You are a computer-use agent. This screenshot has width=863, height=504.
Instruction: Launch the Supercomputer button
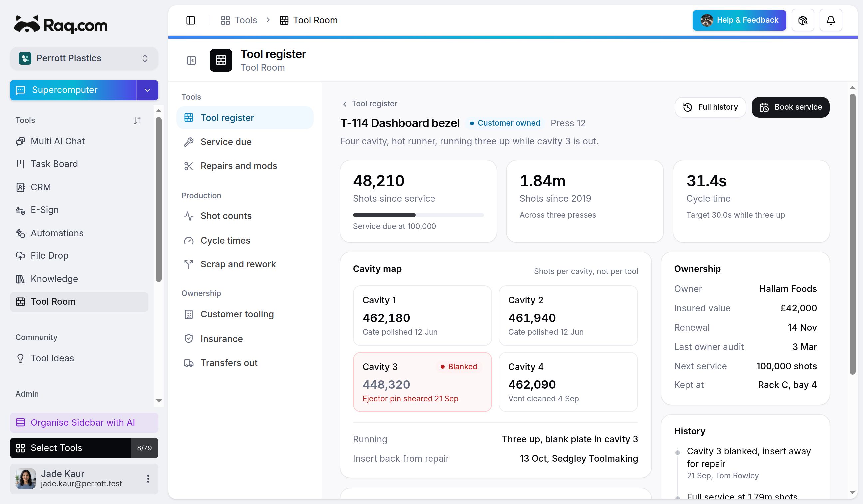click(73, 90)
